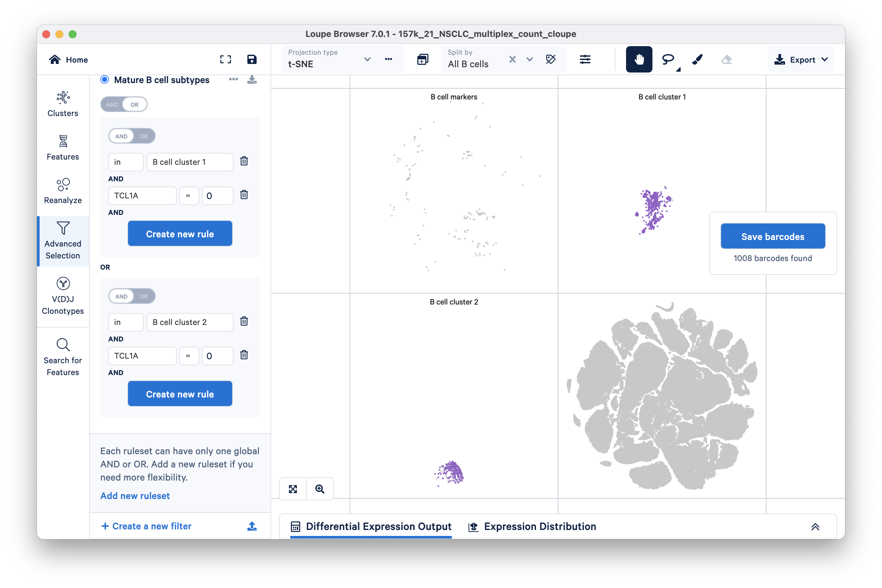Open the Export dropdown menu
Viewport: 882px width, 588px height.
tap(801, 60)
